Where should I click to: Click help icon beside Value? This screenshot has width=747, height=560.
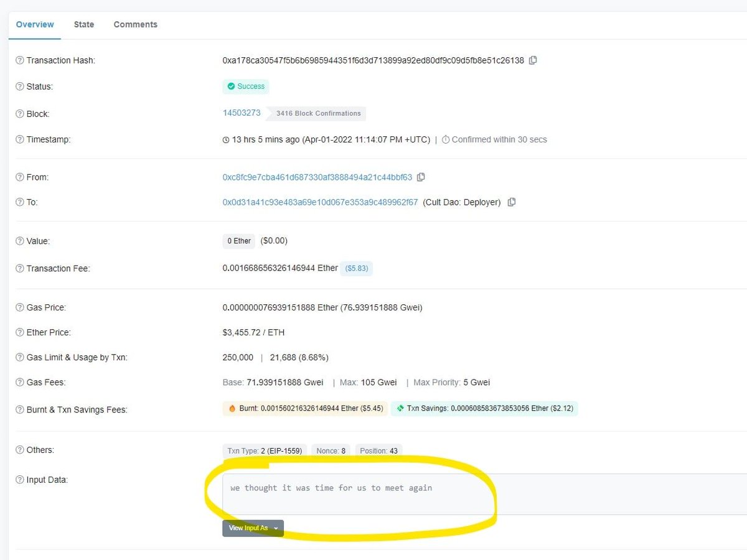[20, 241]
